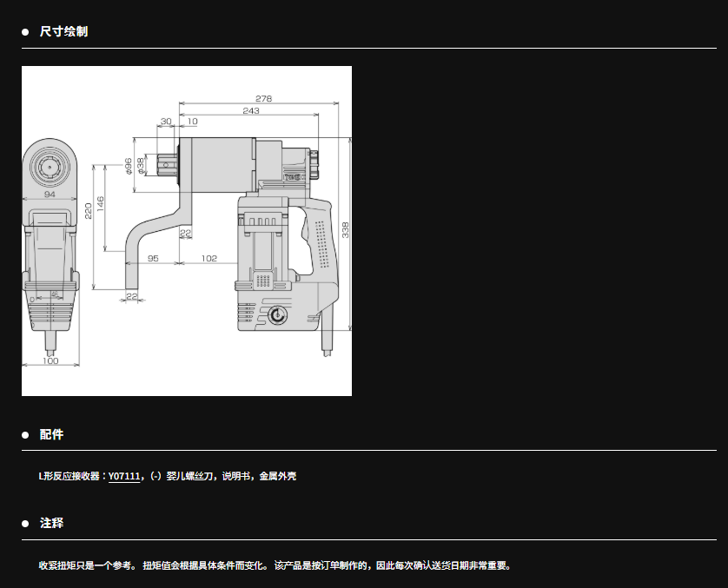Viewport: 728px width, 588px height.
Task: Select the 尺寸绘制 section heading
Action: click(x=63, y=32)
